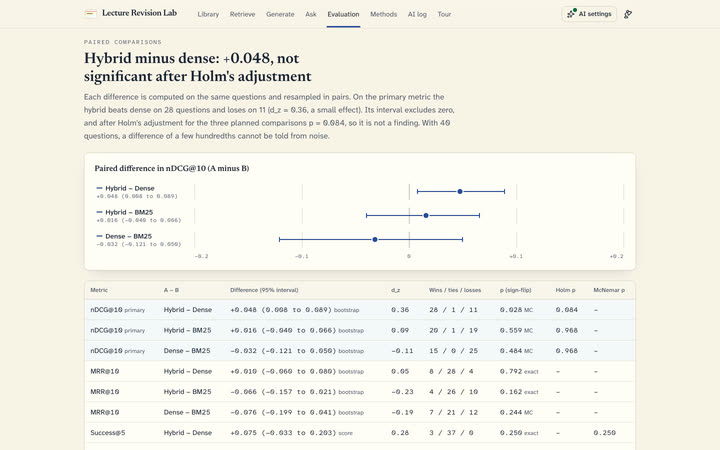720x450 pixels.
Task: Click the −0.2 axis label
Action: point(201,256)
